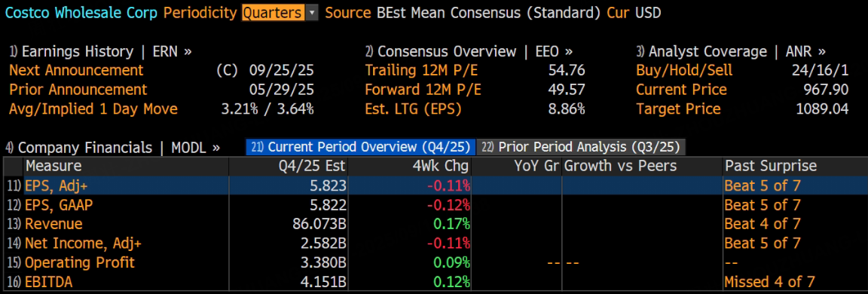Switch to Current Period Overview (Q4/25) tab

click(x=360, y=147)
